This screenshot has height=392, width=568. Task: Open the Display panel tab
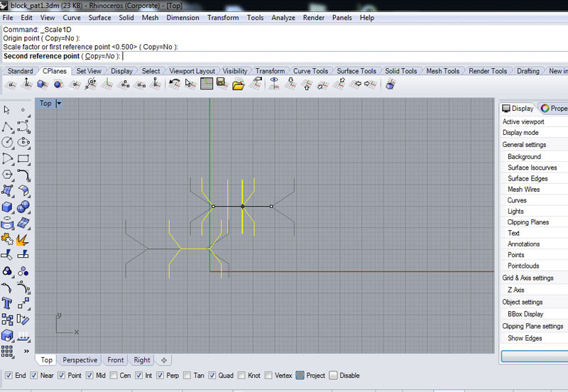pos(518,108)
